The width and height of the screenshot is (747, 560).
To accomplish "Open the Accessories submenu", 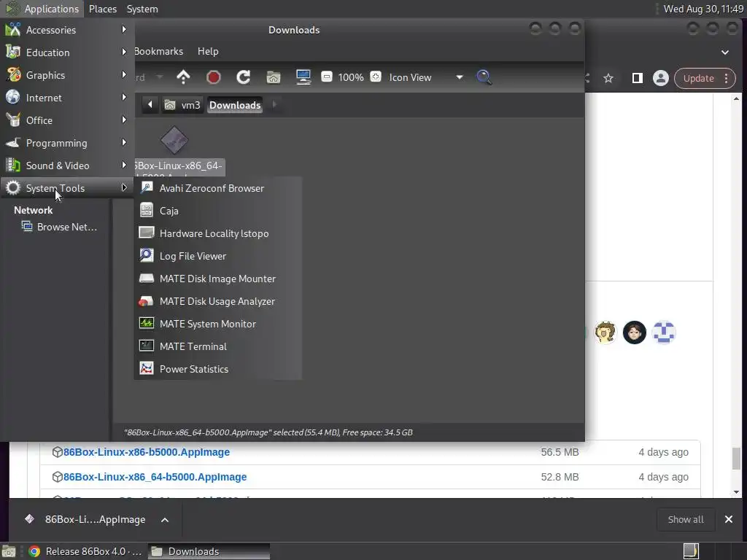I will (x=66, y=30).
